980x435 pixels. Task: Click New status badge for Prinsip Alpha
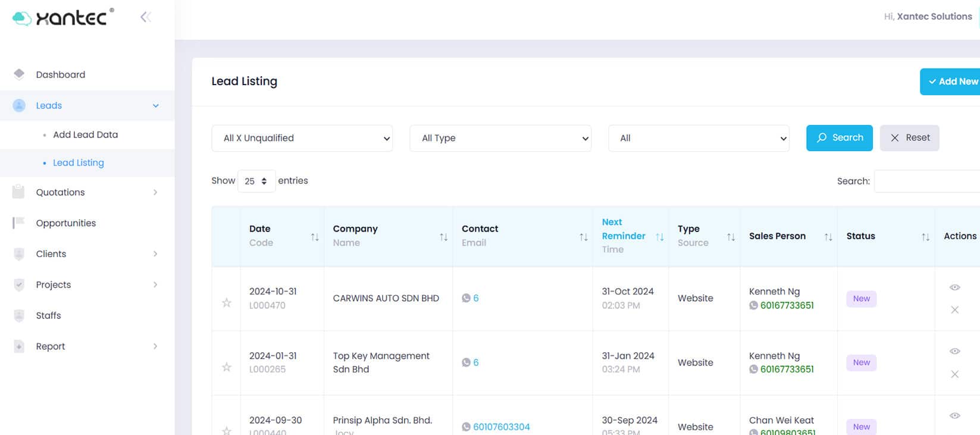click(x=861, y=427)
